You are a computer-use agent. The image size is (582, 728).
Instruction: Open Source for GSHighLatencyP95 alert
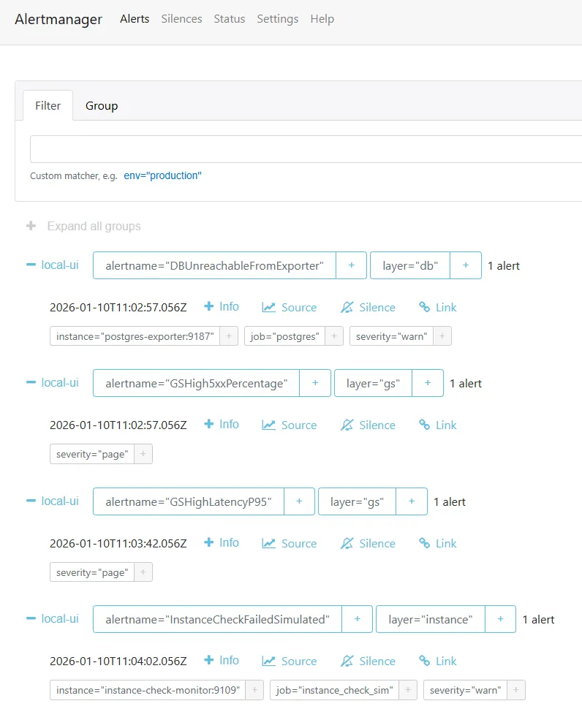[x=289, y=543]
